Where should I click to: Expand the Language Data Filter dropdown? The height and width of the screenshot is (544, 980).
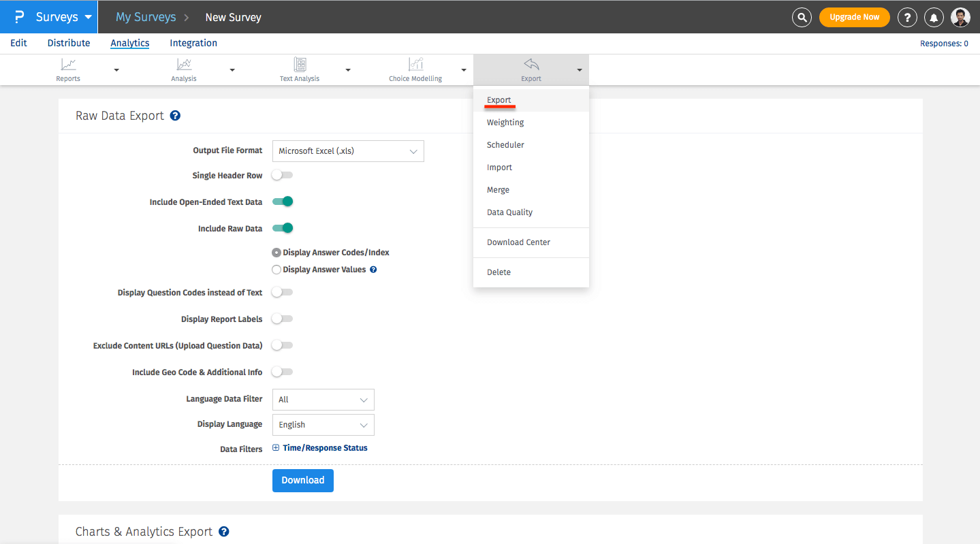[323, 400]
